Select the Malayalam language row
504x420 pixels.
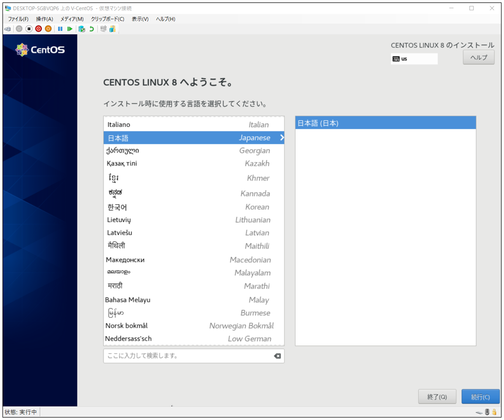(194, 273)
